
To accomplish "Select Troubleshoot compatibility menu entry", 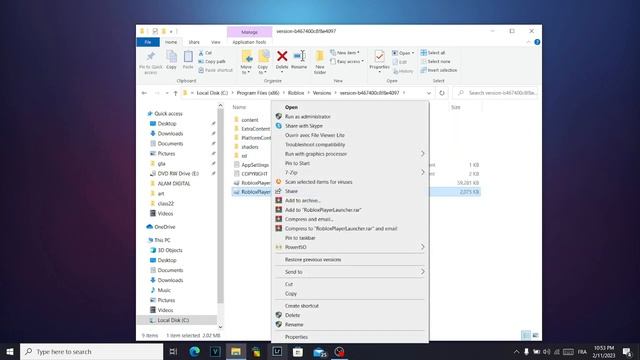I will click(350, 145).
